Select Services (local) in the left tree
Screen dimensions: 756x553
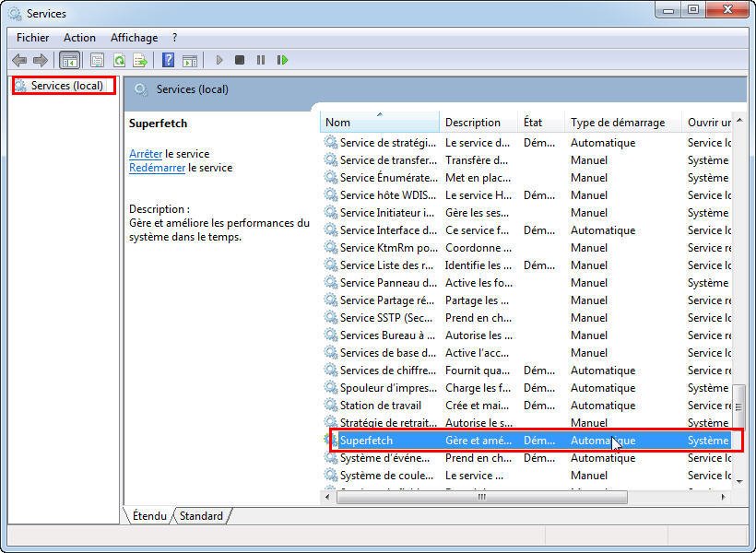[66, 86]
